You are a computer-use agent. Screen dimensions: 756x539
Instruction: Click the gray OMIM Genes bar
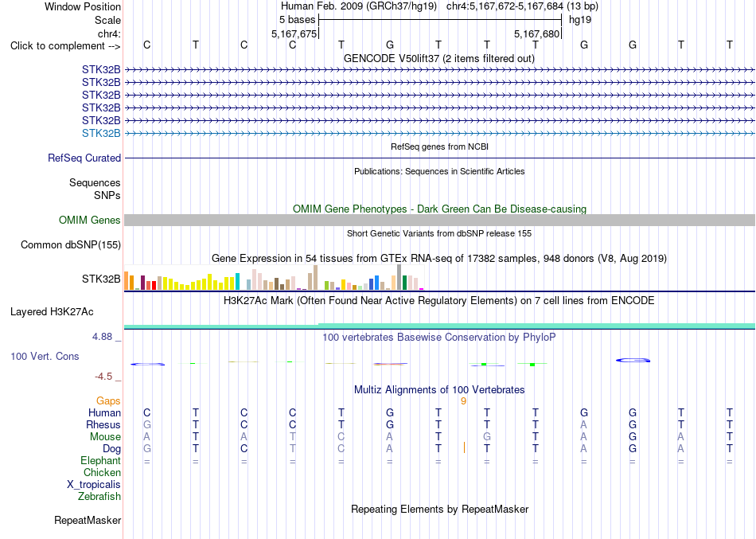click(x=440, y=220)
